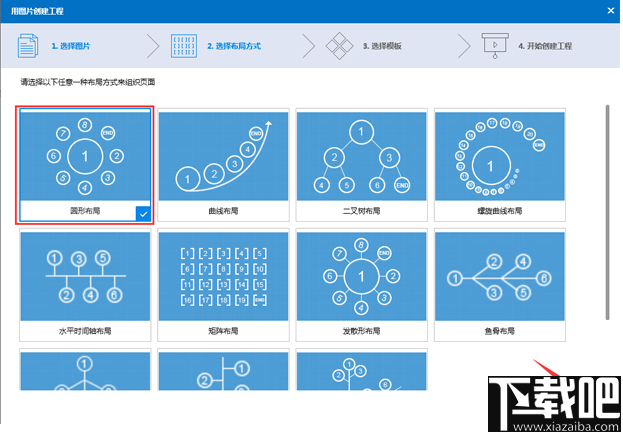Click the 发散形布局 label text
The image size is (623, 432).
(x=361, y=331)
